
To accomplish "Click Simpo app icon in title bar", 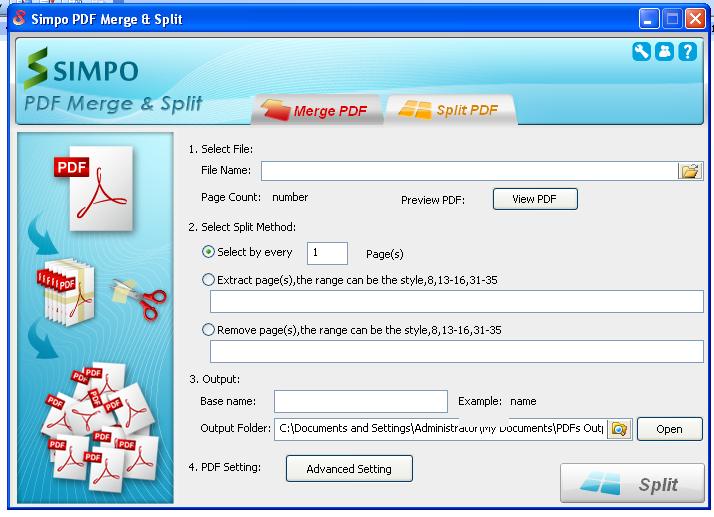I will (x=19, y=18).
